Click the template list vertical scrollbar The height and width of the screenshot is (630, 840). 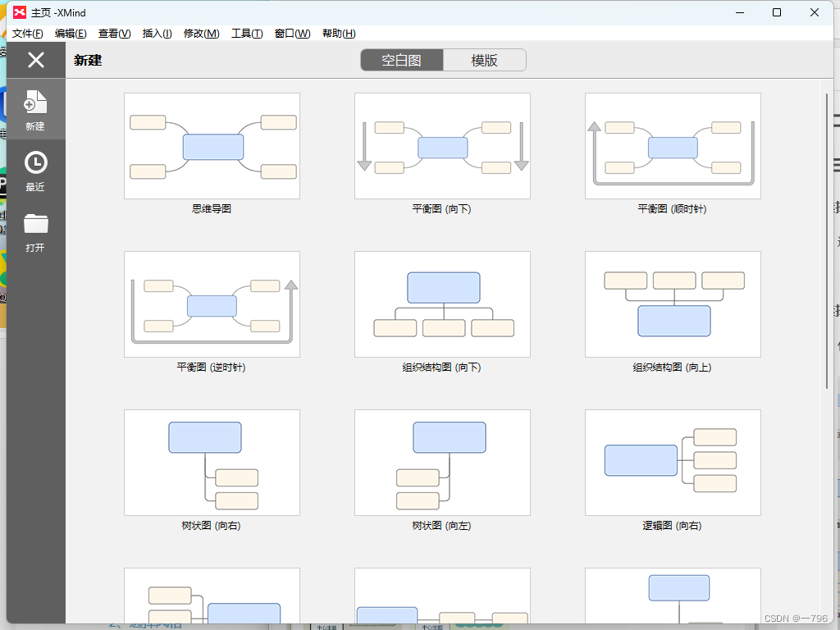tap(827, 241)
